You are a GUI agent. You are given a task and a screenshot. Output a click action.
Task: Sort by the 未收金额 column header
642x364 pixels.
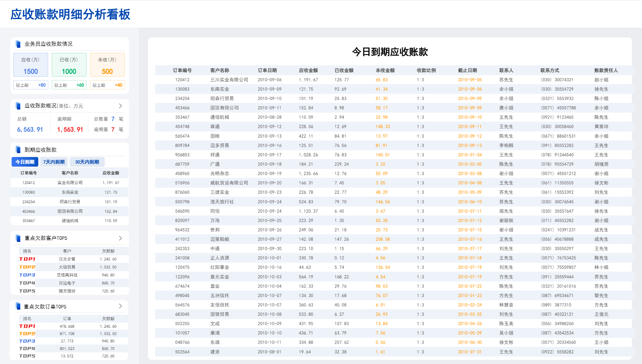pyautogui.click(x=385, y=70)
